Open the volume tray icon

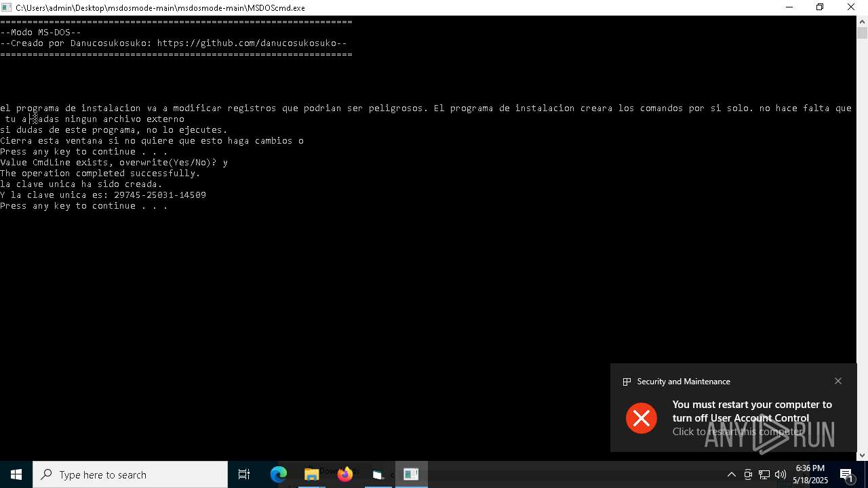tap(781, 474)
